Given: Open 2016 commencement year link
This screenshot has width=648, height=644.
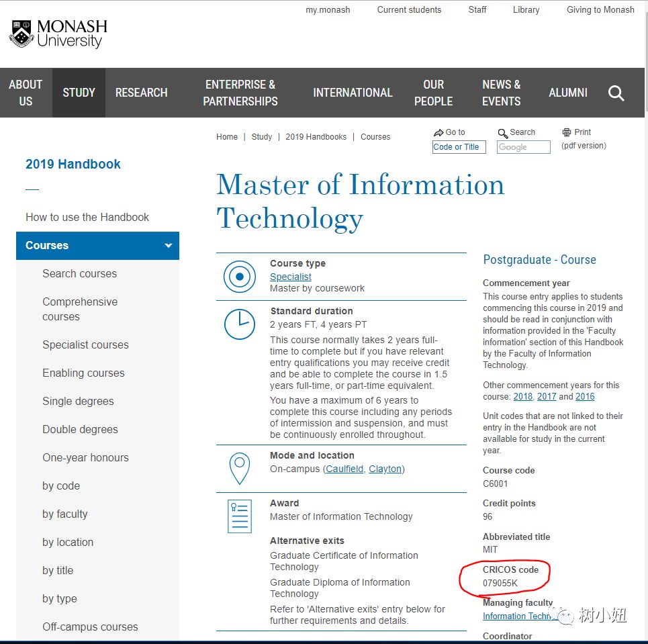Looking at the screenshot, I should 585,396.
